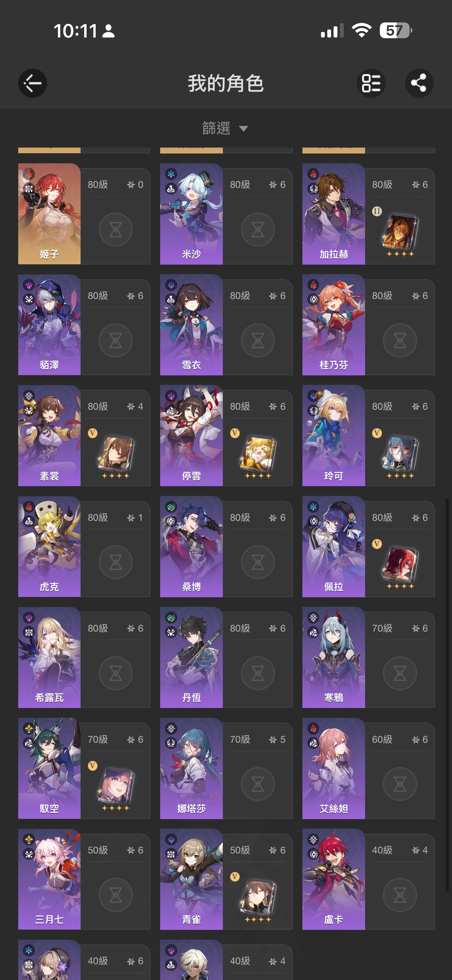The width and height of the screenshot is (452, 980).
Task: Select the 素裳 character portrait
Action: pos(49,436)
